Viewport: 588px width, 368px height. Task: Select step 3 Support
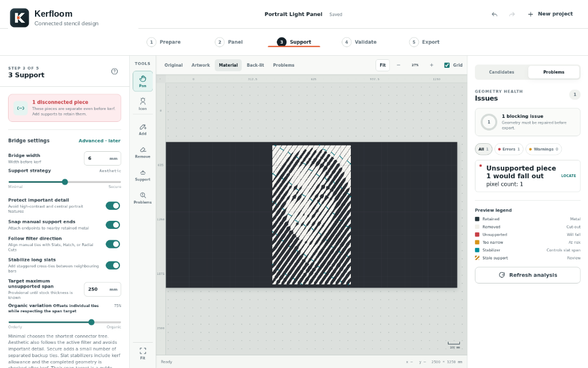coord(294,42)
